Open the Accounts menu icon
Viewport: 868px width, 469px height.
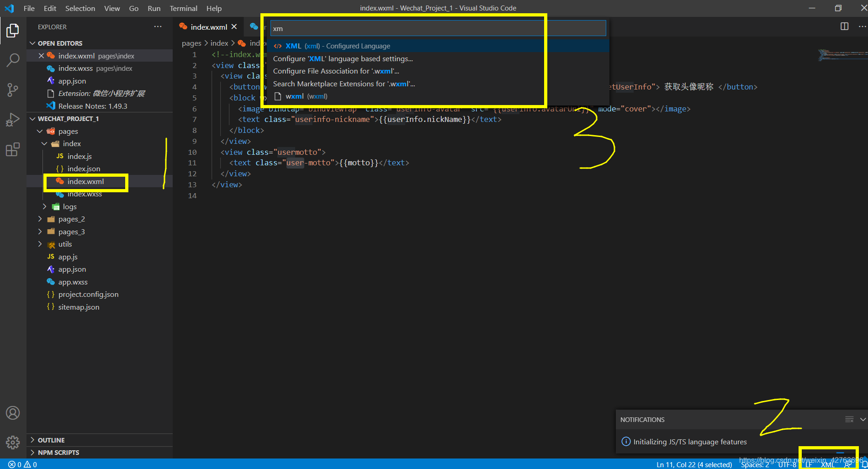point(13,413)
